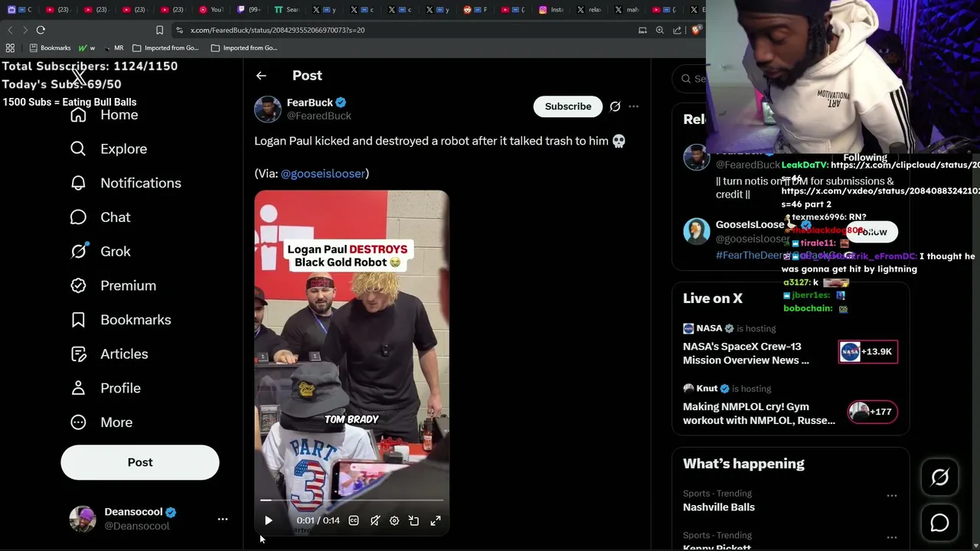980x551 pixels.
Task: Click the Explore magnifier icon
Action: tap(78, 148)
